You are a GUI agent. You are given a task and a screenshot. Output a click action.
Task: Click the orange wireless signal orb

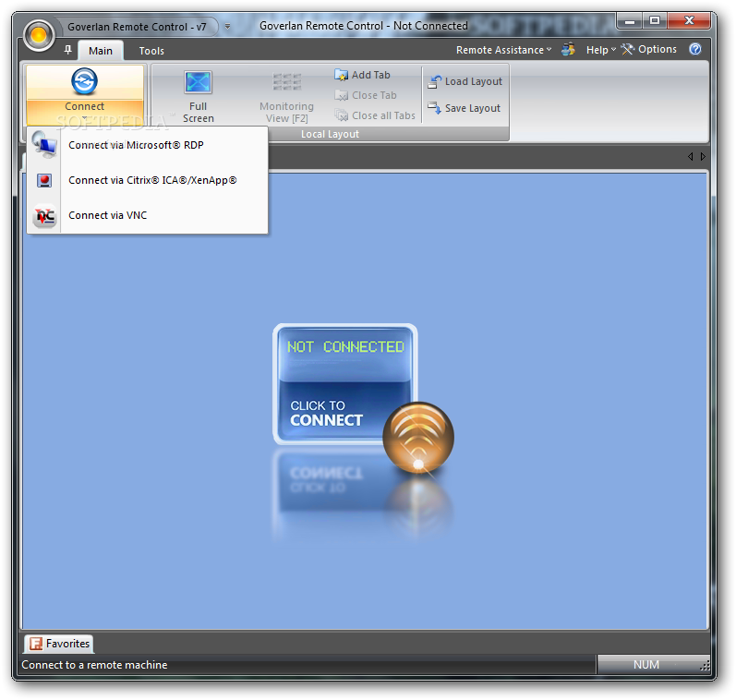coord(418,437)
